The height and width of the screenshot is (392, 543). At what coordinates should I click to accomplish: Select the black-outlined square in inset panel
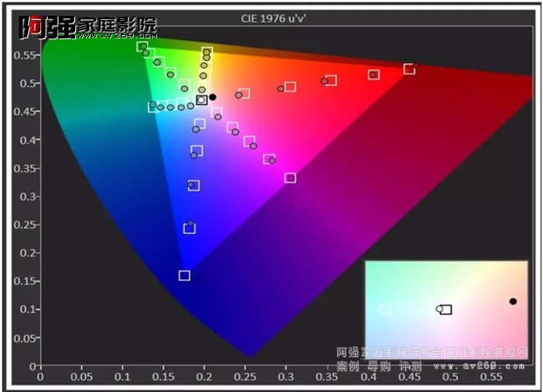pos(446,309)
